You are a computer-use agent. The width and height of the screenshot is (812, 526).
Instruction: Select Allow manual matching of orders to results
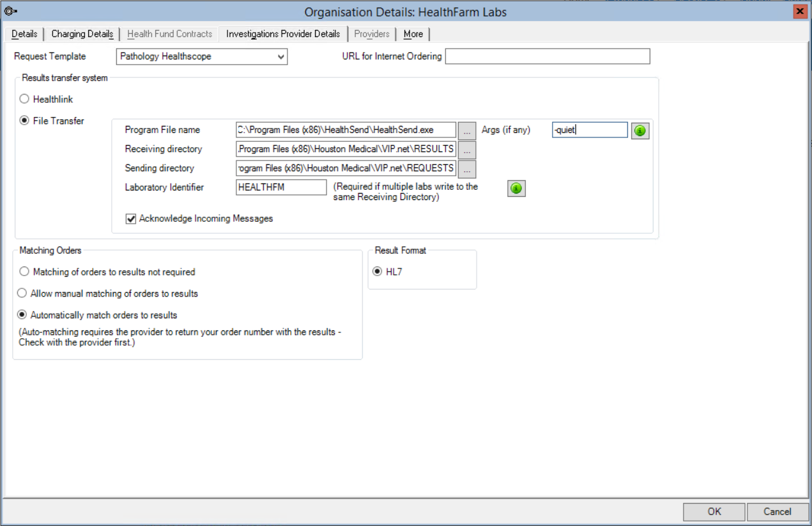(22, 293)
